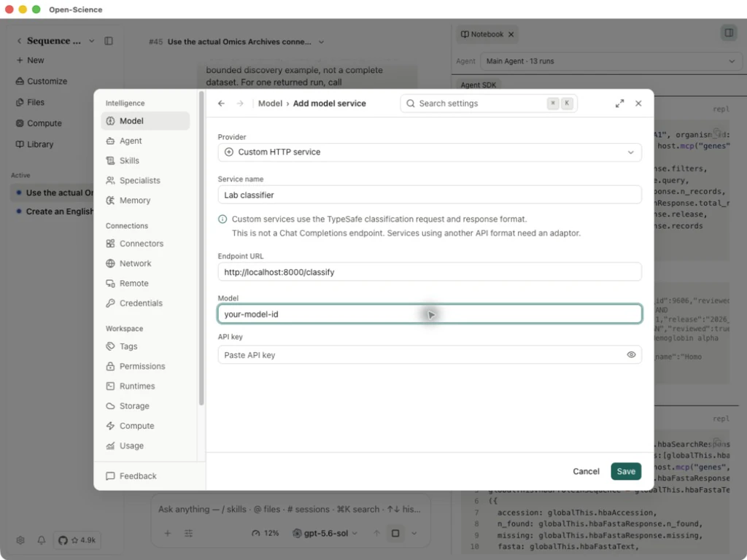The height and width of the screenshot is (560, 747).
Task: Click the Ask anything message box
Action: (290, 509)
